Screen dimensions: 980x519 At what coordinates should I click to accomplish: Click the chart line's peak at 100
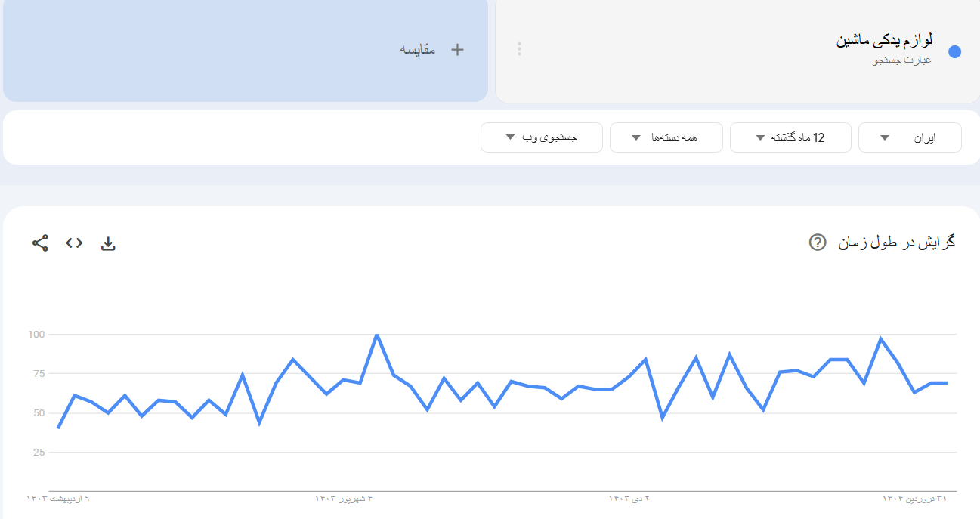tap(377, 334)
